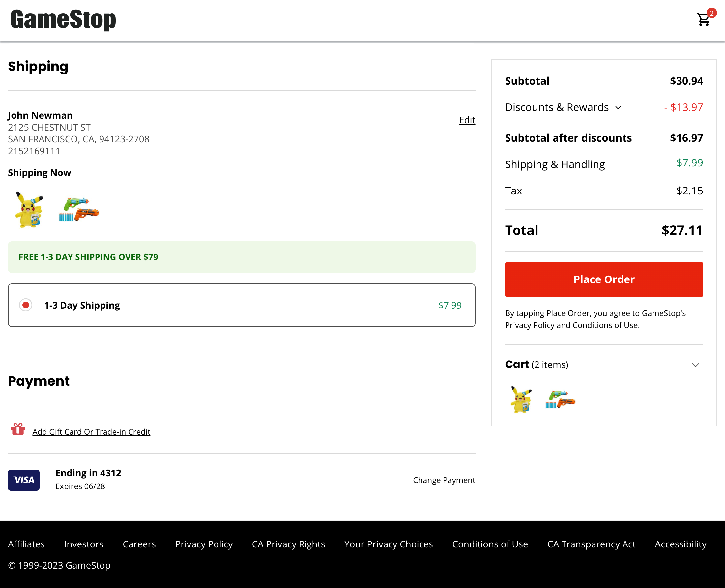Open the Privacy Policy link near Place Order
Viewport: 725px width, 588px height.
point(529,325)
